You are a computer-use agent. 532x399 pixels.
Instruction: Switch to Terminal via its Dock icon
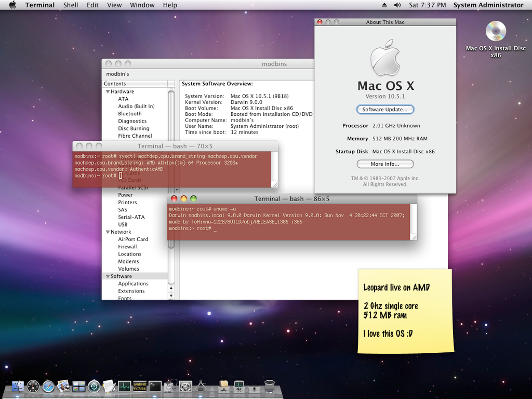[x=155, y=387]
